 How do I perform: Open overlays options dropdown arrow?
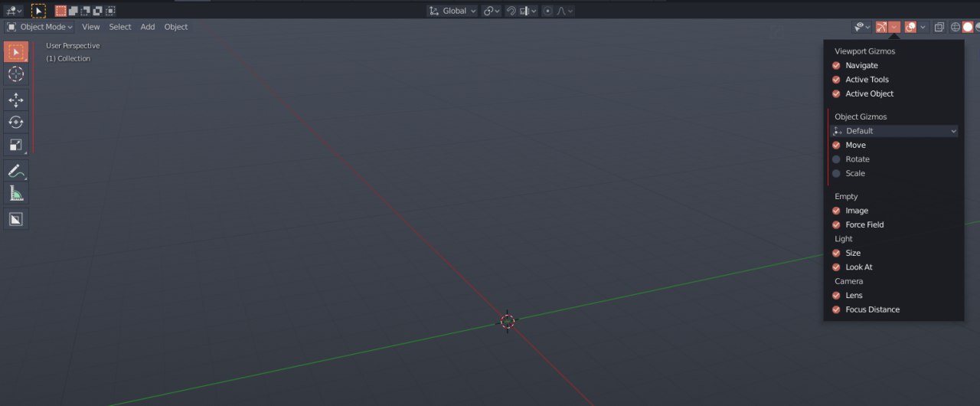point(923,27)
